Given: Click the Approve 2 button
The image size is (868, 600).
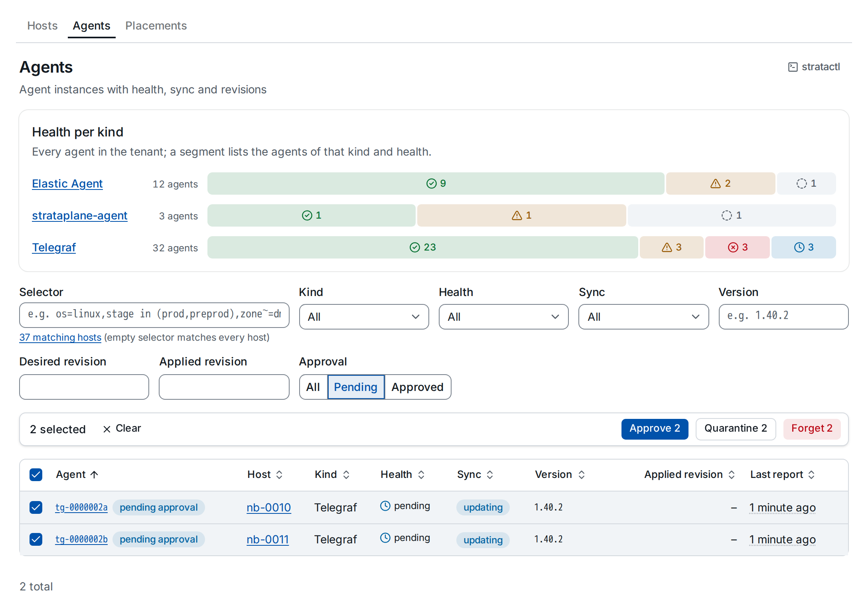Looking at the screenshot, I should (x=655, y=429).
